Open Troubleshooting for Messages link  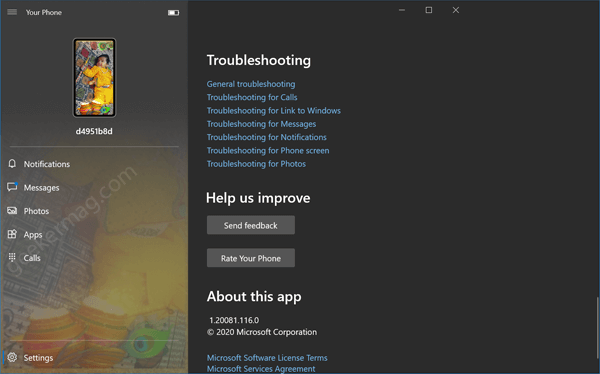coord(261,124)
